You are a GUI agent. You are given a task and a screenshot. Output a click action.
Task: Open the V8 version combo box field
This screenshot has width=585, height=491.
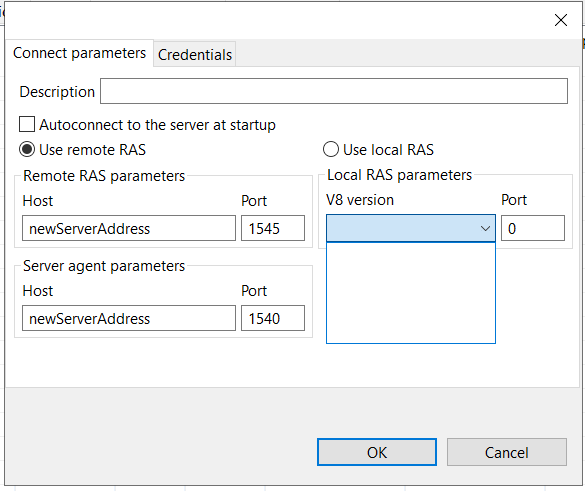411,228
